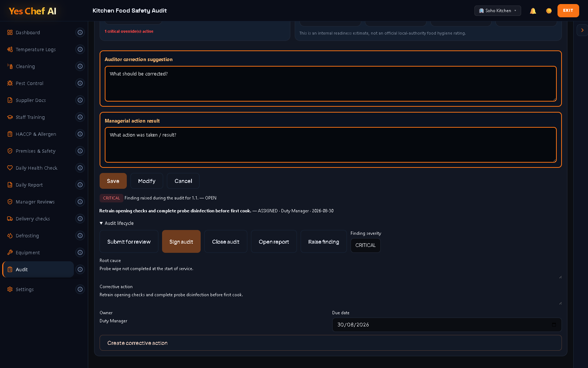Click Create corrective action button
Screen dimensions: 588x368
[331, 343]
